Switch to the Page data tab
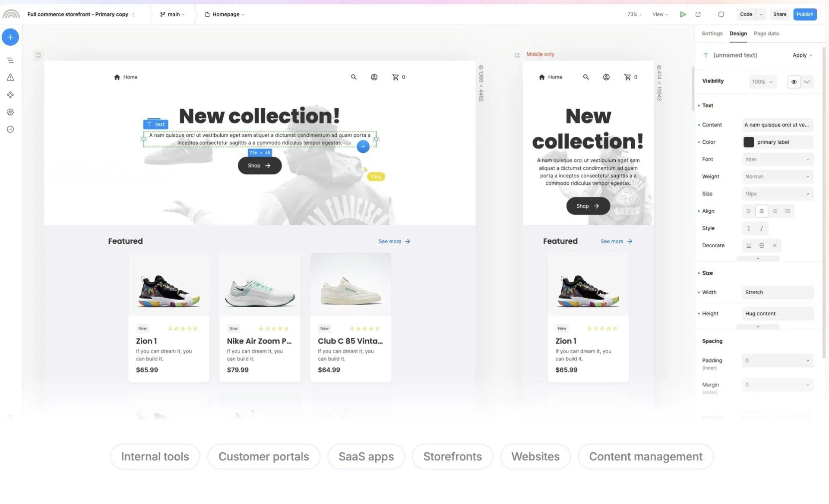Viewport: 829px width, 504px height. [x=766, y=34]
